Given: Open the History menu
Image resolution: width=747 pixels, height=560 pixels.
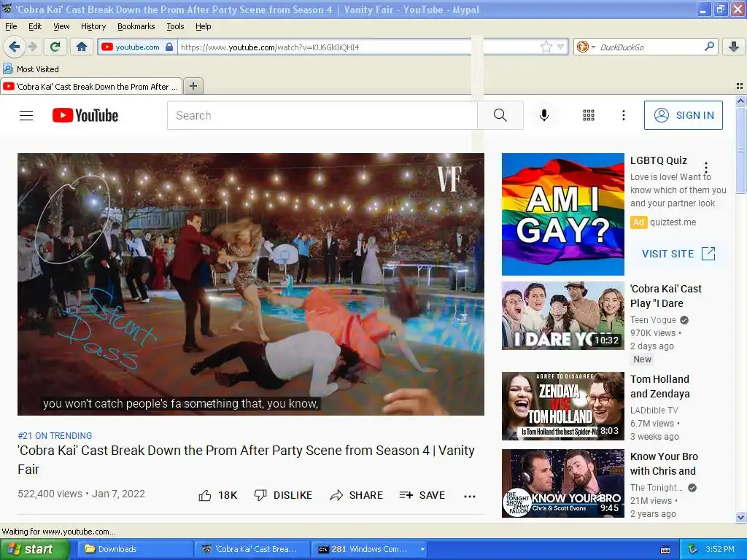Looking at the screenshot, I should pos(93,26).
